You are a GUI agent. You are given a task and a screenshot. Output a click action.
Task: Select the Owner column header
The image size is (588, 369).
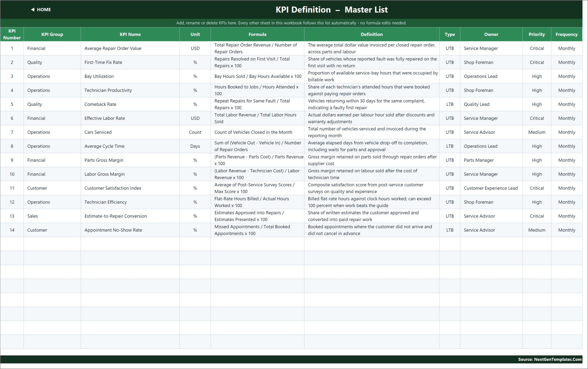491,34
